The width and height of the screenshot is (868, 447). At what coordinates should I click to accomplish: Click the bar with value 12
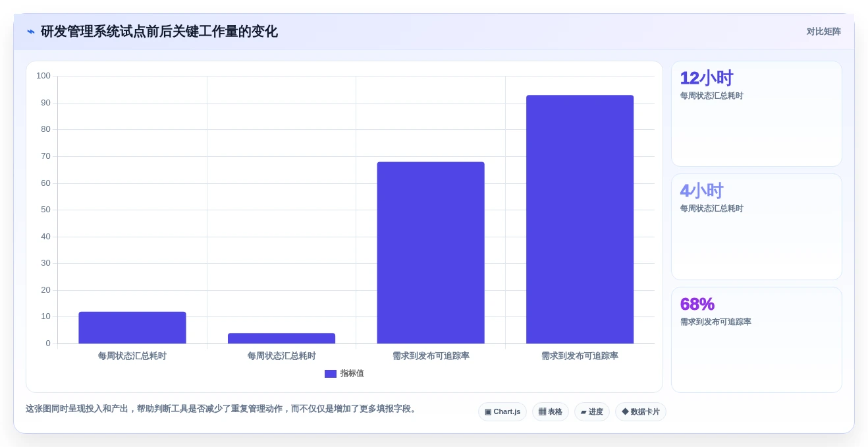pos(132,328)
